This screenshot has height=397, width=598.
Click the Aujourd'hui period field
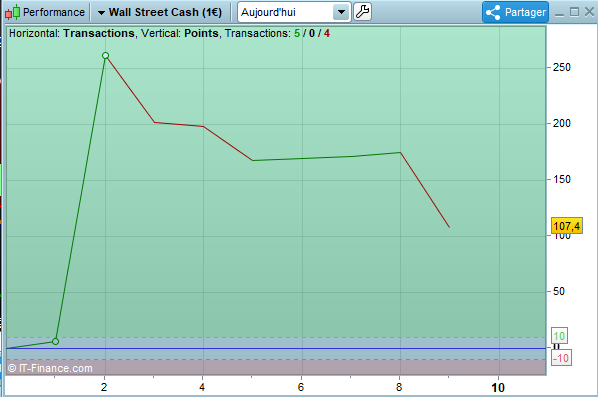294,12
